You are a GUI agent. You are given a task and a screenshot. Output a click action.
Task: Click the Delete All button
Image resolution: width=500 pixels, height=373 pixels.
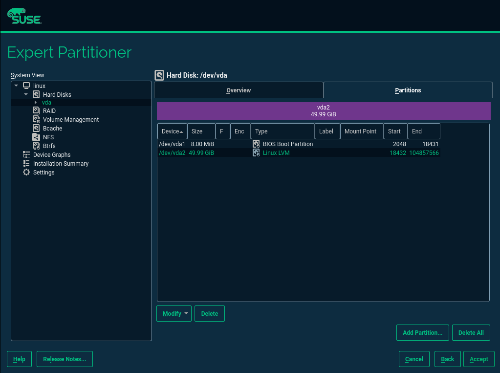click(x=471, y=333)
